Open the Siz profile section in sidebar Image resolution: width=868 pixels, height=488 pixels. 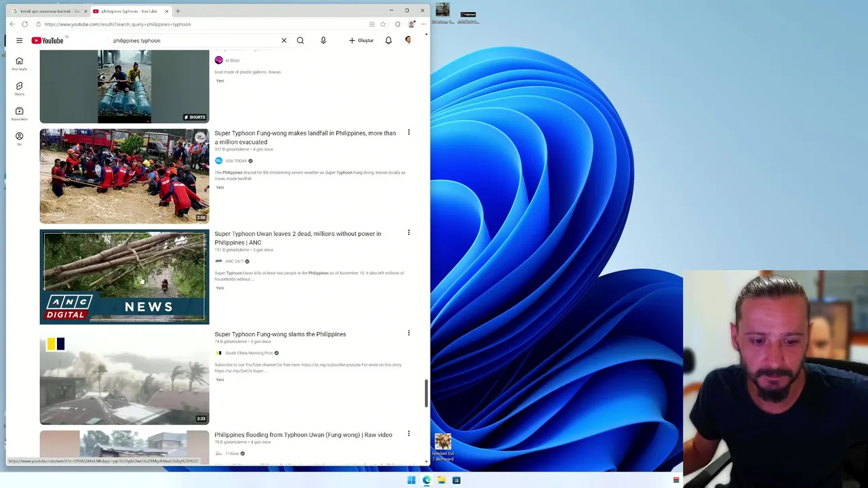[19, 139]
